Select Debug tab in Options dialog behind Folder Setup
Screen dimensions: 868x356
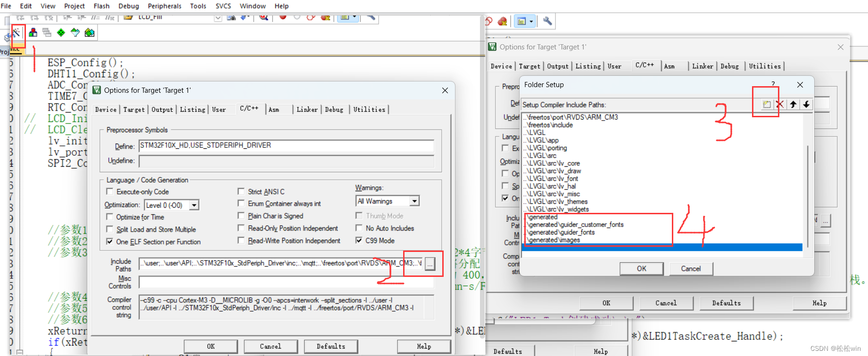[729, 66]
